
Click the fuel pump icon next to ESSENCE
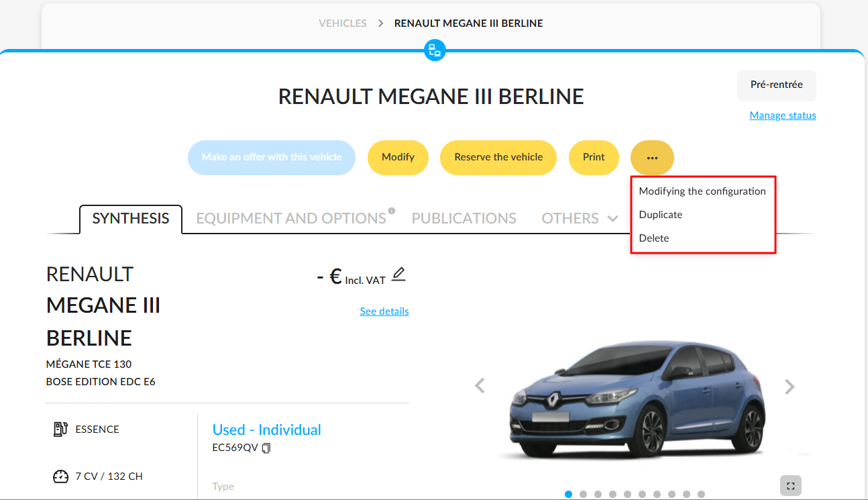pyautogui.click(x=60, y=428)
